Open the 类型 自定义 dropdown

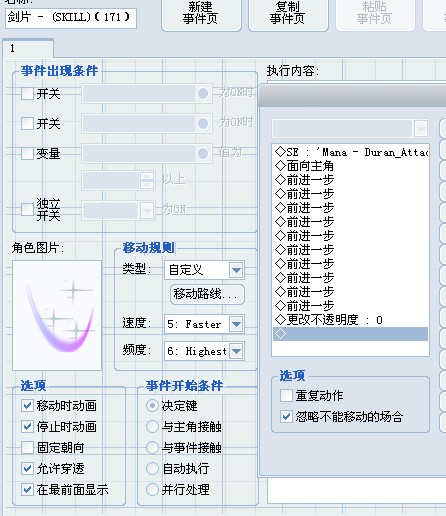(x=204, y=270)
